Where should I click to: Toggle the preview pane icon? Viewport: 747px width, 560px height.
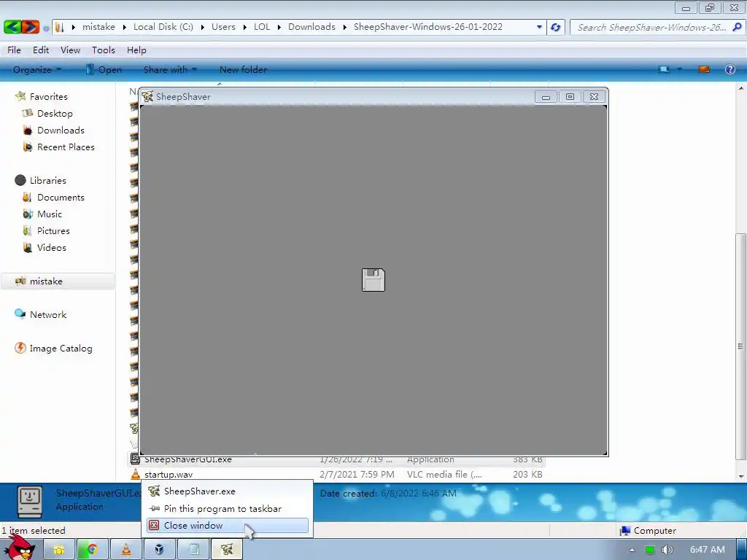(704, 69)
